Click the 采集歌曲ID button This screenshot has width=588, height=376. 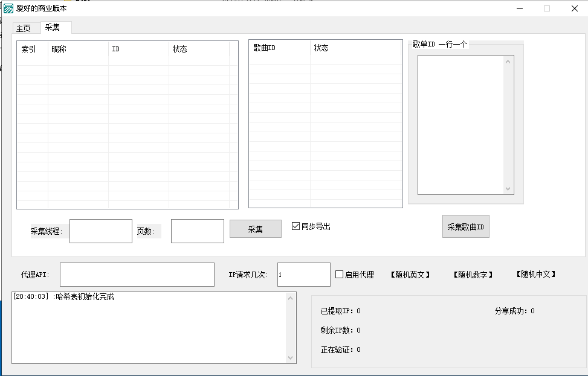[465, 227]
